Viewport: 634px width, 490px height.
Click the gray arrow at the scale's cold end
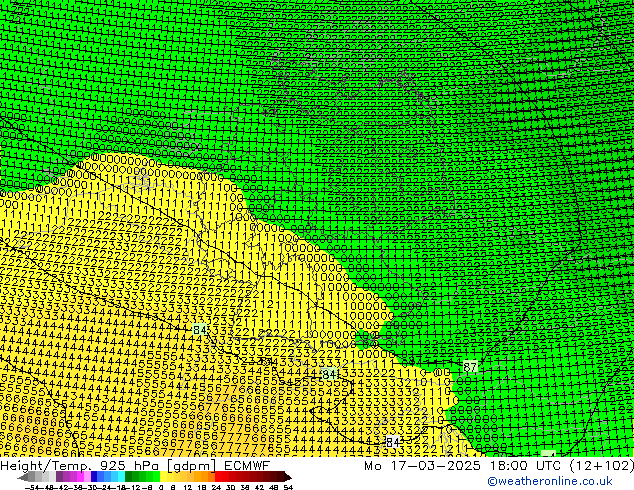23,477
